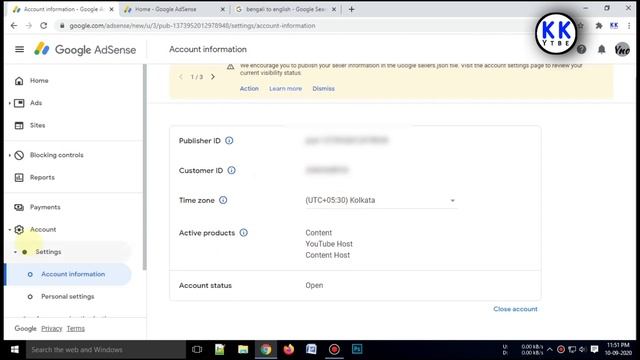640x360 pixels.
Task: Open the Help question mark icon
Action: (581, 49)
